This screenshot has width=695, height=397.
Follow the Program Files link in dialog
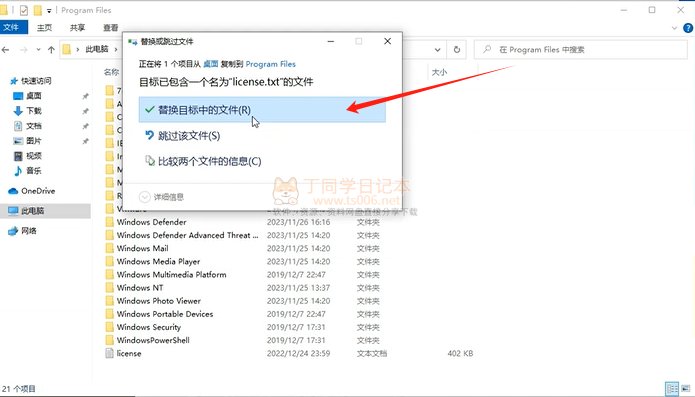pos(270,64)
